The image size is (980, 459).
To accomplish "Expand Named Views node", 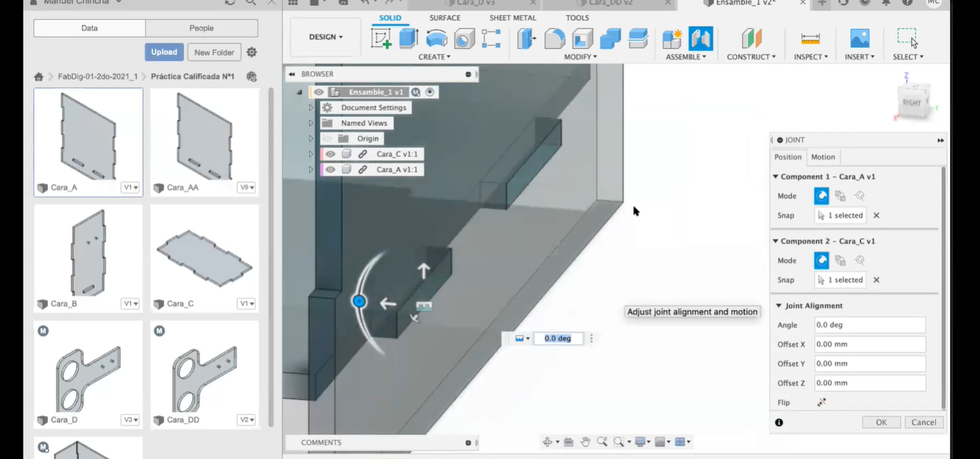I will (x=311, y=123).
